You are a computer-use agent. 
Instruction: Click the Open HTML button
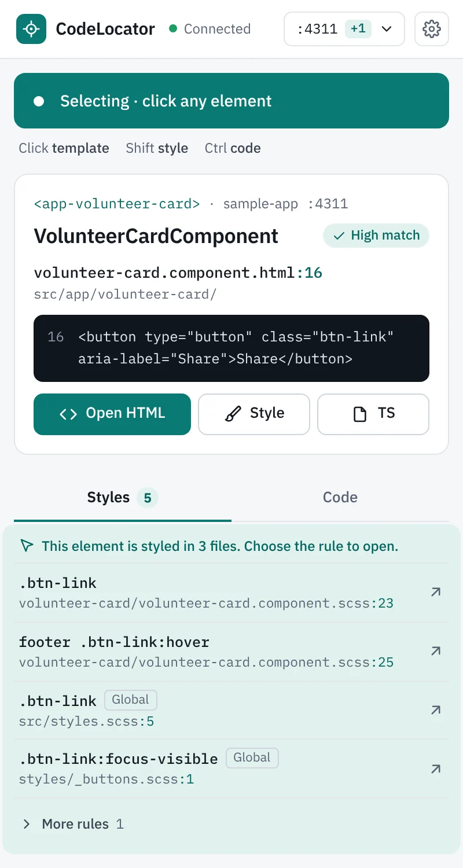[x=112, y=414]
